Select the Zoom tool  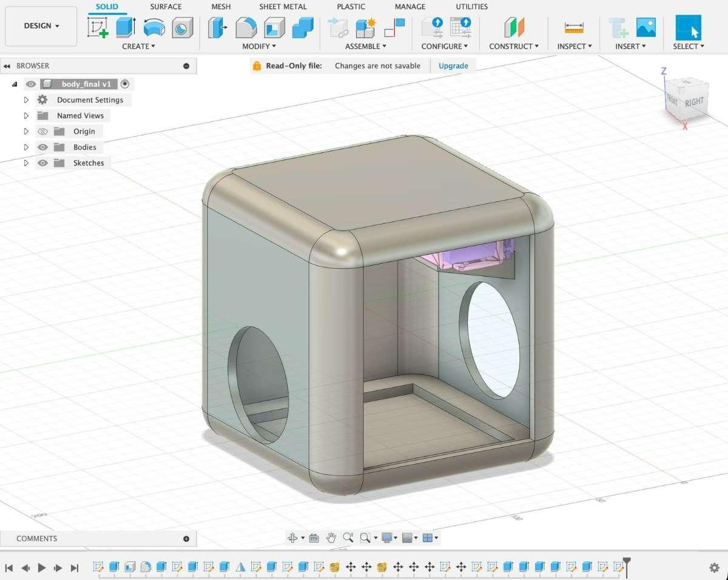[348, 538]
